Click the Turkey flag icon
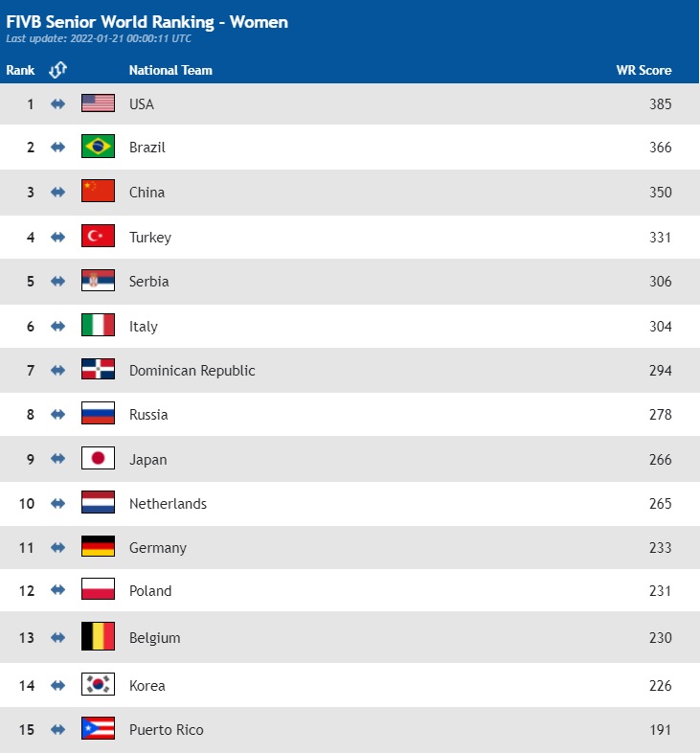The image size is (700, 754). coord(98,237)
